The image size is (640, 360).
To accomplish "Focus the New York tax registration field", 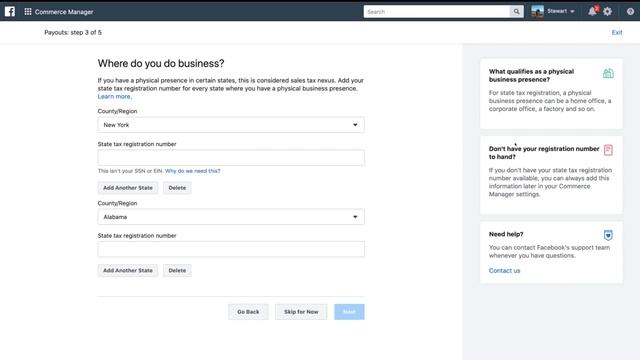I will click(231, 158).
